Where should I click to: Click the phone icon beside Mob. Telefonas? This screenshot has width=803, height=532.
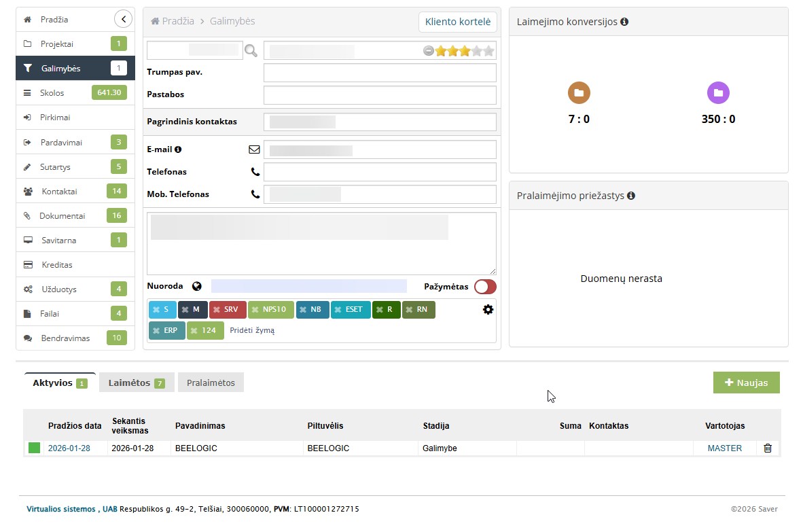(255, 194)
